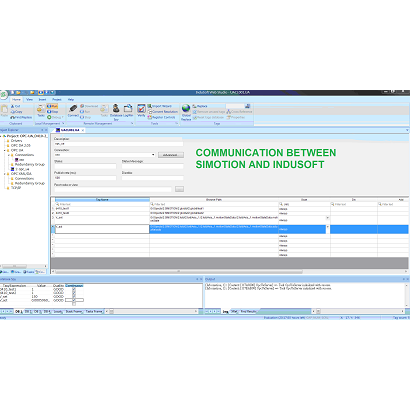Open the Database Spy tool

[x=116, y=112]
